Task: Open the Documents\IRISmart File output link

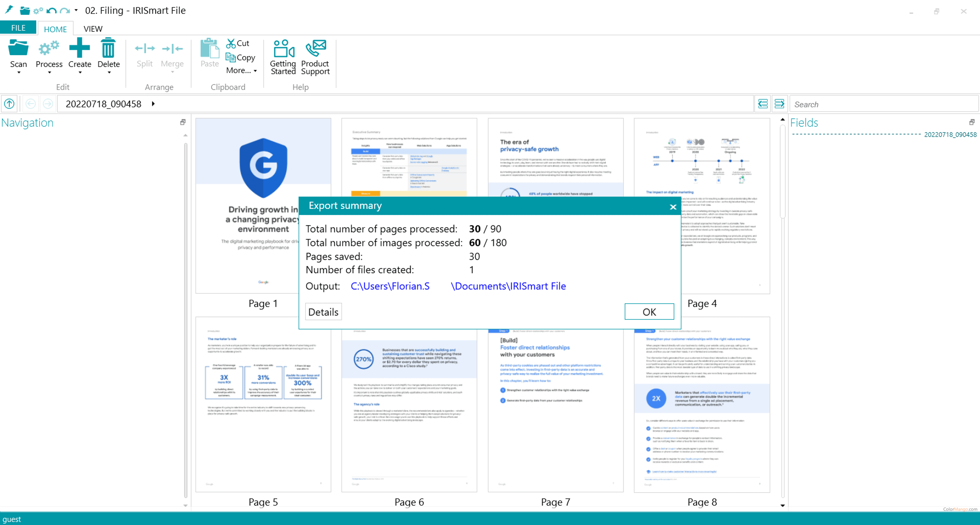Action: coord(508,286)
